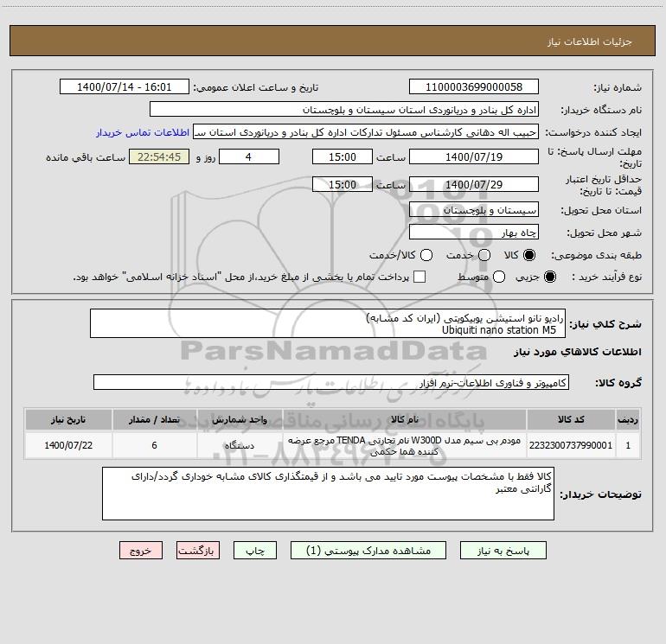Image resolution: width=666 pixels, height=644 pixels.
Task: Select the کالا radio button
Action: (x=529, y=255)
